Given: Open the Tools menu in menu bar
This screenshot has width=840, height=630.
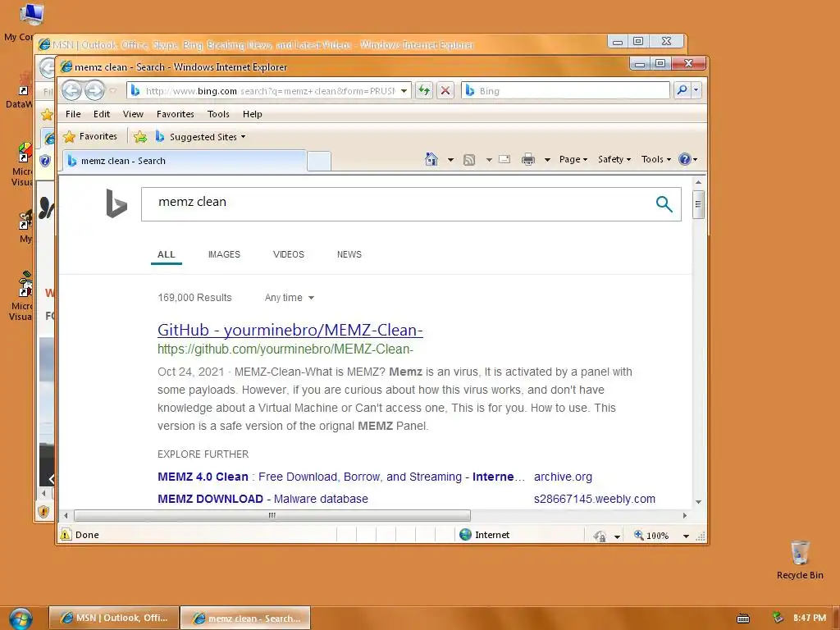Looking at the screenshot, I should coord(218,113).
